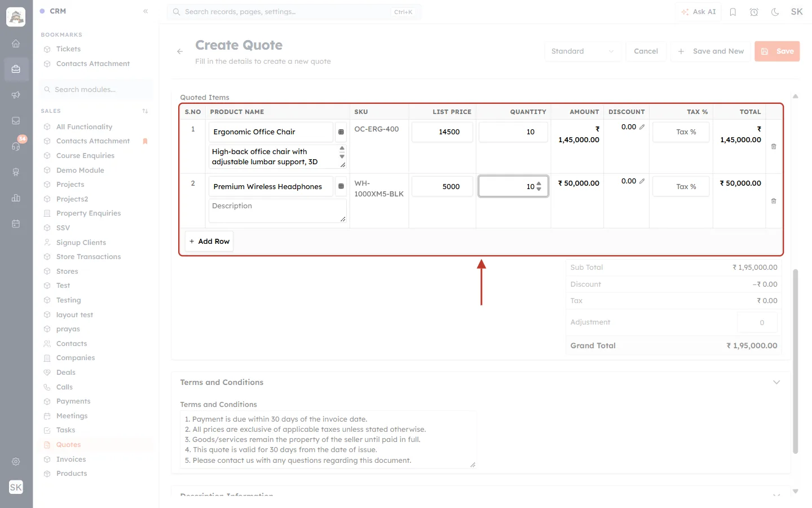This screenshot has height=508, width=812.
Task: Open Tax % selector for Ergonomic Office Chair
Action: (681, 132)
